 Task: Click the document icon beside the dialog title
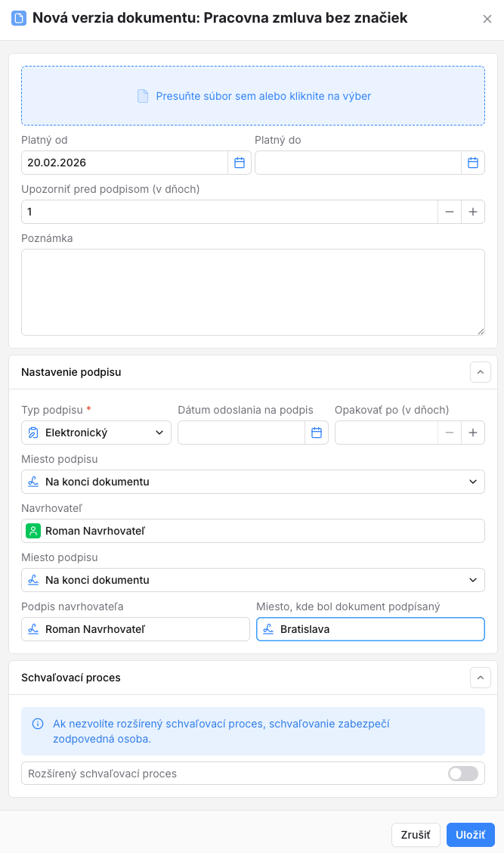[19, 18]
